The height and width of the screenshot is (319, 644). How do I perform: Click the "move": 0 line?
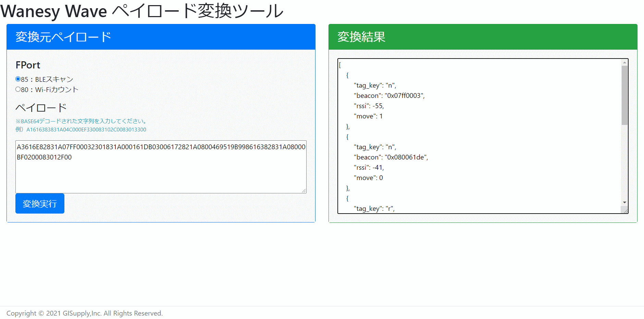point(368,178)
